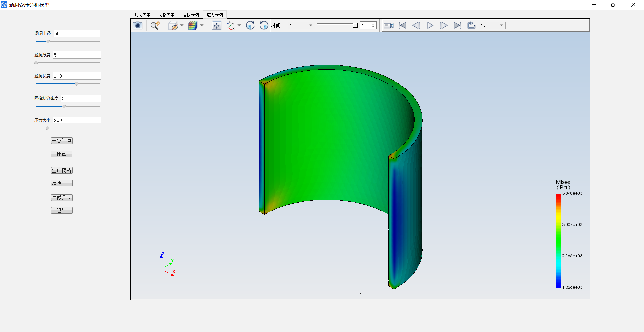Click the 网格划分密度 input field
644x332 pixels.
pos(81,98)
